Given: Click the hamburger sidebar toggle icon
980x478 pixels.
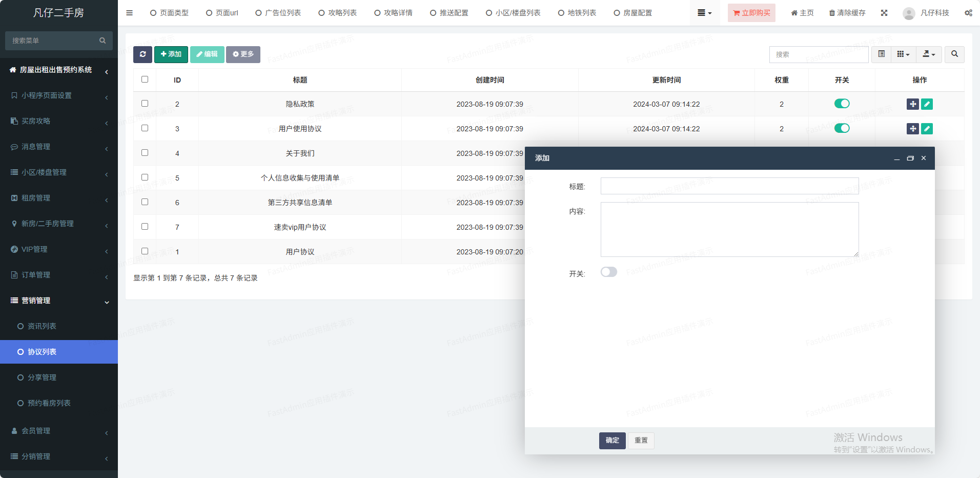Looking at the screenshot, I should coord(129,13).
